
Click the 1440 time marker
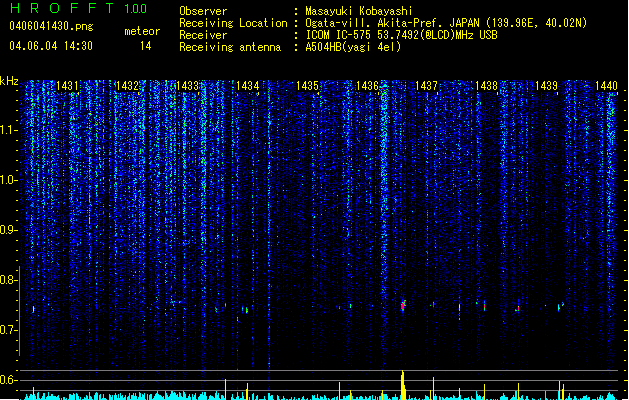606,86
